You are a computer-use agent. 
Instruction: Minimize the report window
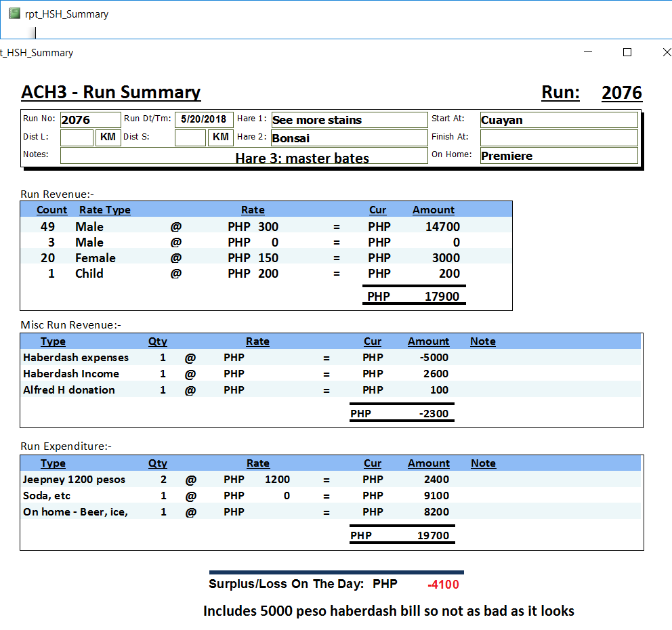pyautogui.click(x=588, y=52)
